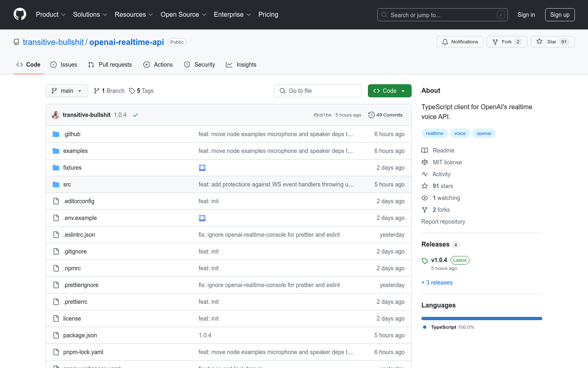Open commit hash f9cb1be
Viewport: 588px width, 368px height.
323,115
